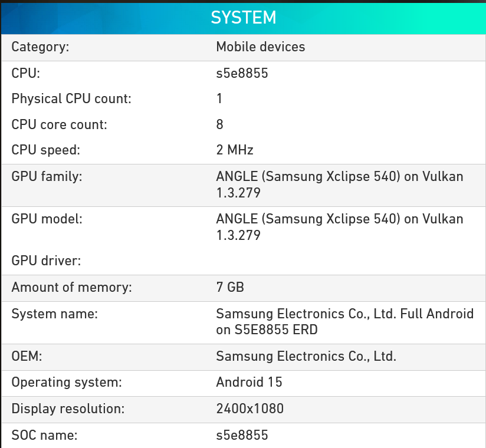Click the 2400x1080 display resolution value
Image resolution: width=486 pixels, height=448 pixels.
250,409
